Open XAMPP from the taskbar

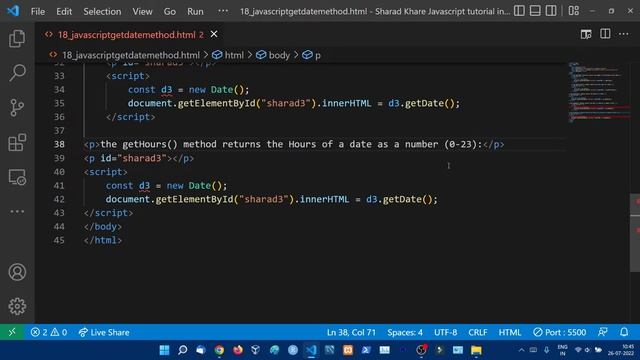pos(348,350)
